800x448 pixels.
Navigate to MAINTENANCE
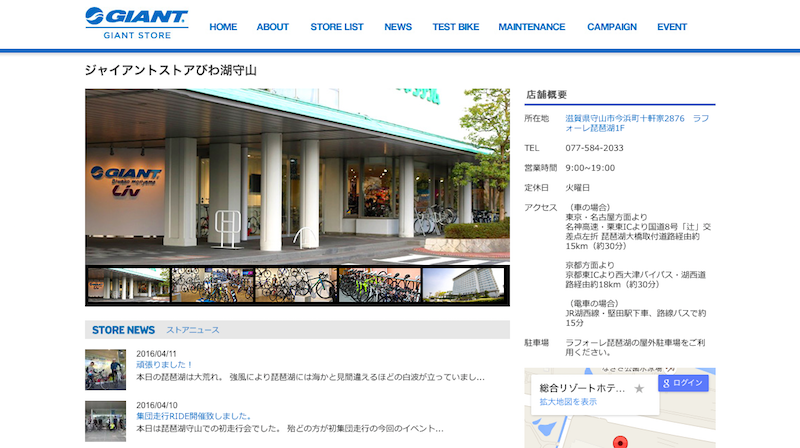pyautogui.click(x=532, y=27)
